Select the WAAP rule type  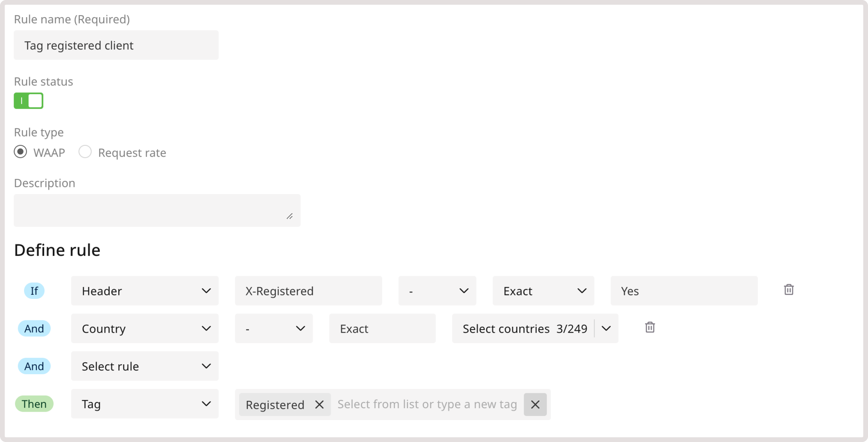click(x=20, y=152)
